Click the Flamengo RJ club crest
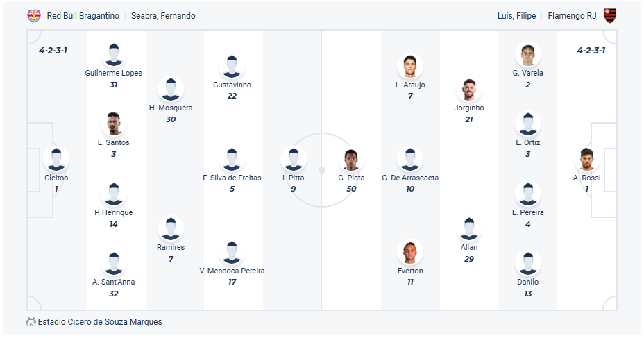Screen dimensions: 644x338 click(610, 16)
